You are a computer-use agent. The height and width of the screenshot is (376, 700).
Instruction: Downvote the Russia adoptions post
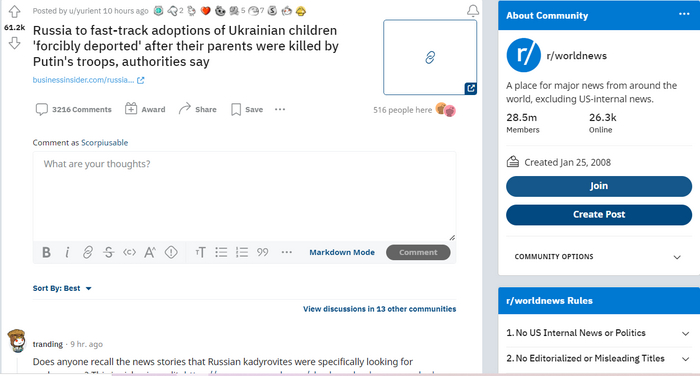tap(15, 43)
